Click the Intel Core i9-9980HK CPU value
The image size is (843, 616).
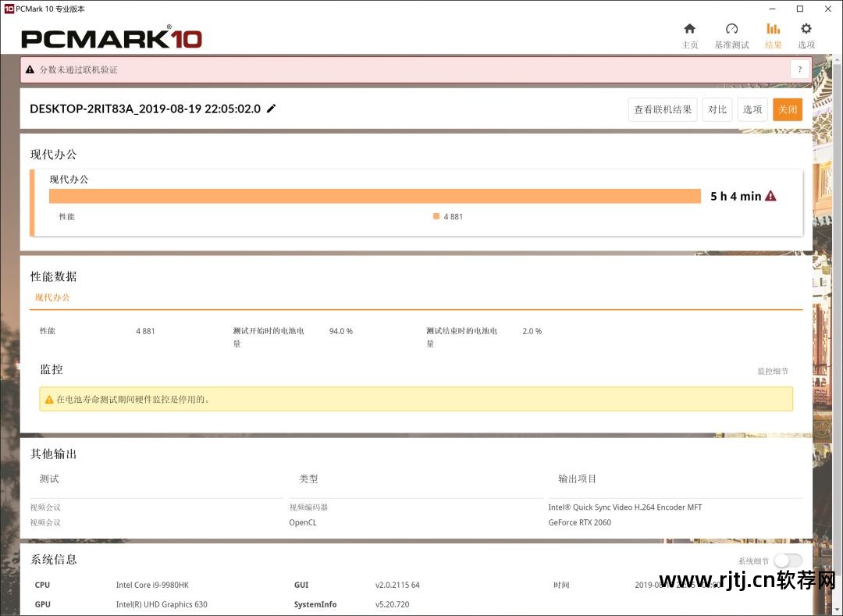tap(152, 585)
